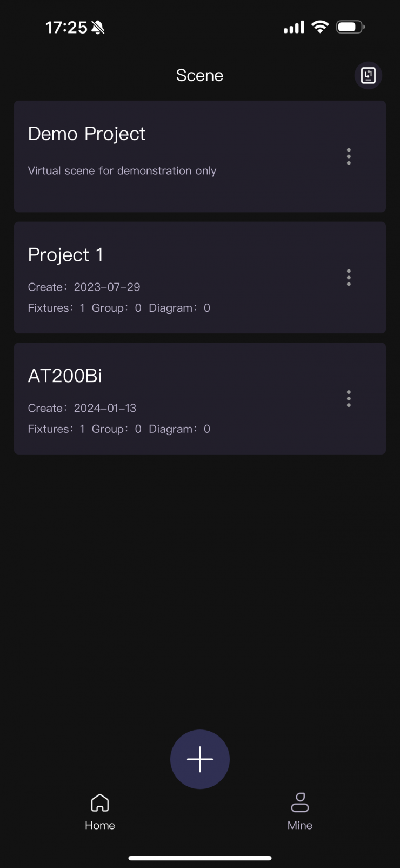Open the AT200Bi three-dot options menu

[349, 399]
